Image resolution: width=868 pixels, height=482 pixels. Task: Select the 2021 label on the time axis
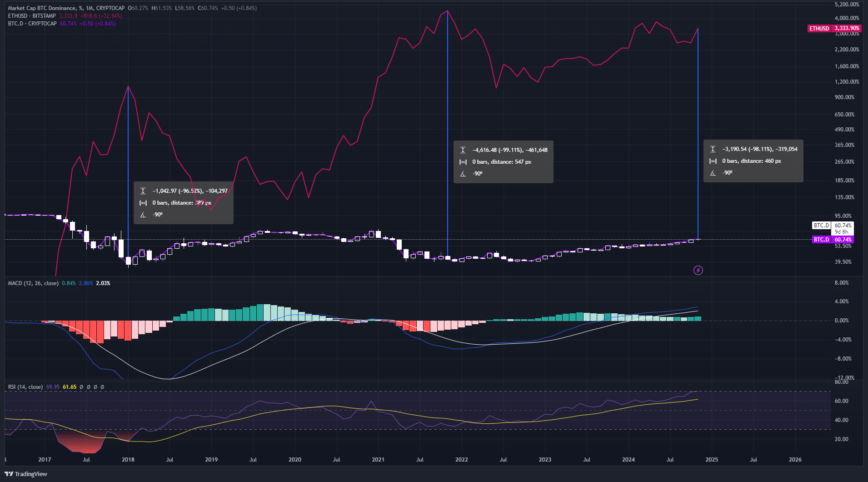378,460
